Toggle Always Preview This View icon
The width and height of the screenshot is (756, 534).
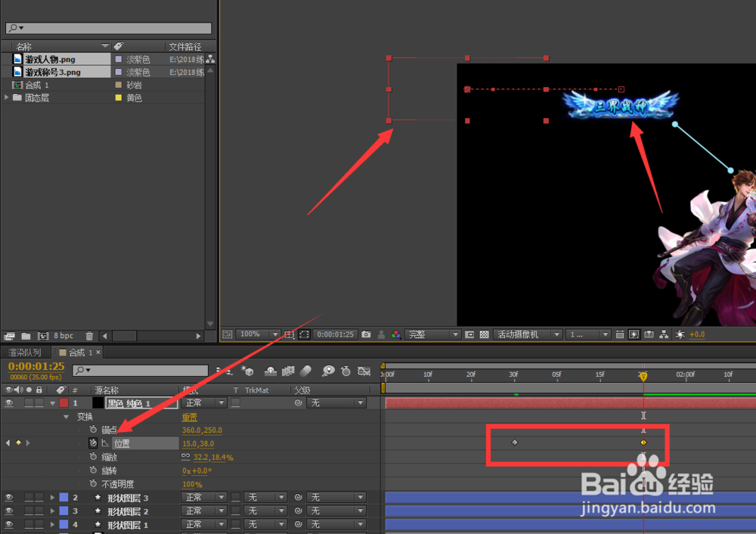point(228,334)
